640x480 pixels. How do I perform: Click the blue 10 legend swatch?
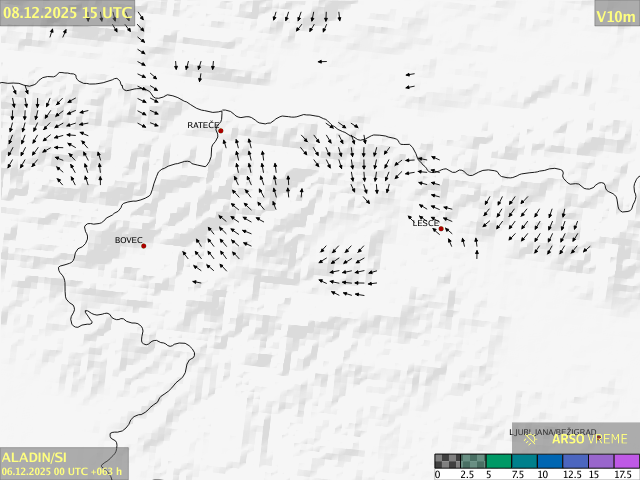[x=550, y=461]
